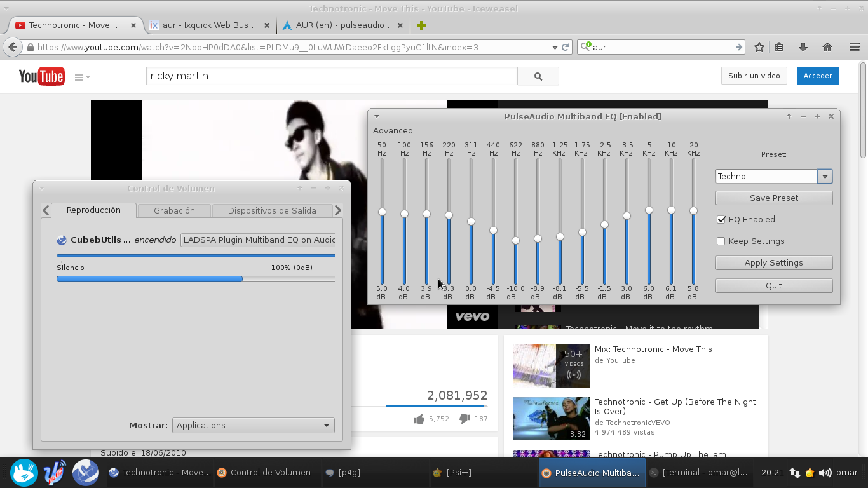
Task: Switch to p4g window in taskbar
Action: [375, 473]
